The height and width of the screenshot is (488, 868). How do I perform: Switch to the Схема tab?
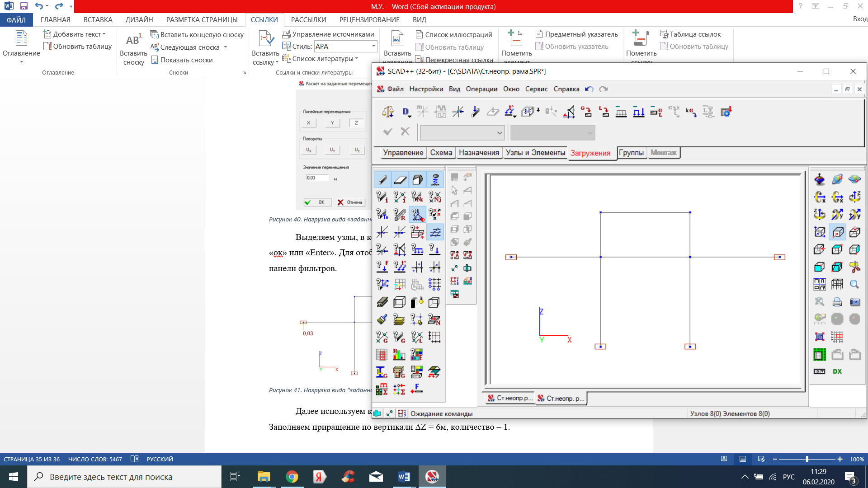click(441, 153)
